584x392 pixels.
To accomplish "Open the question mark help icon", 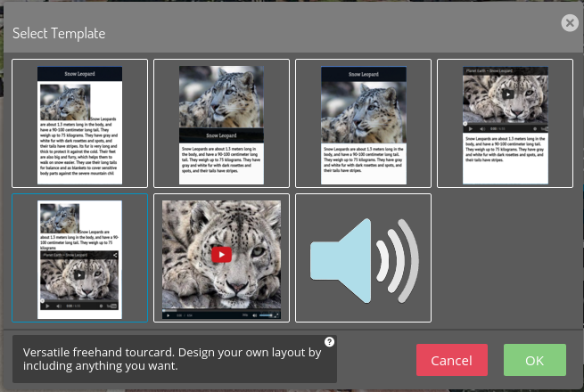I will 329,342.
